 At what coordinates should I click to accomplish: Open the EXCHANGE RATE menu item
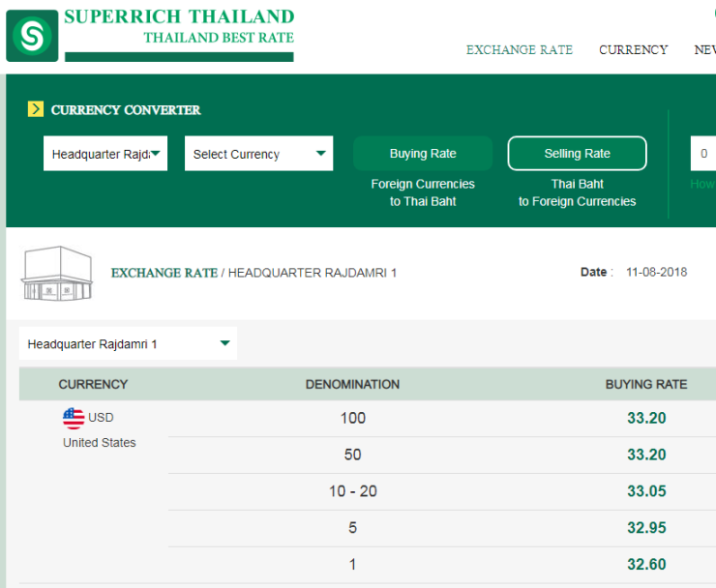tap(520, 49)
